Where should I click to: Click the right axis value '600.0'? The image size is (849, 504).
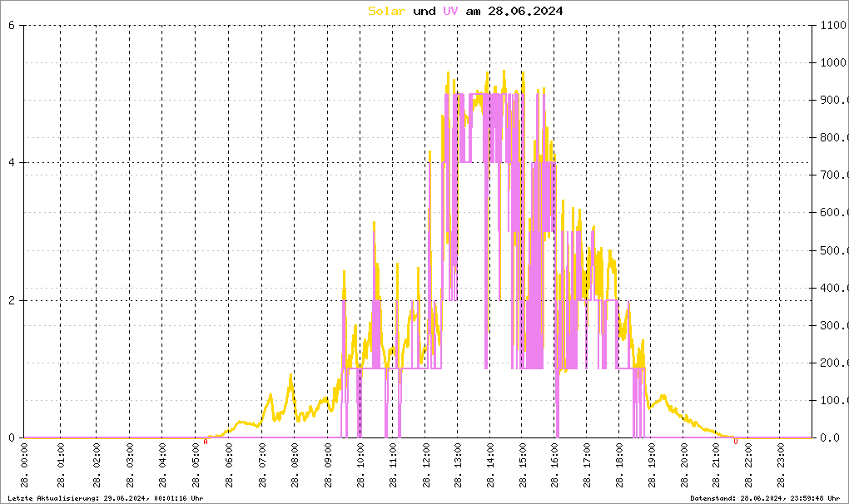click(x=834, y=213)
